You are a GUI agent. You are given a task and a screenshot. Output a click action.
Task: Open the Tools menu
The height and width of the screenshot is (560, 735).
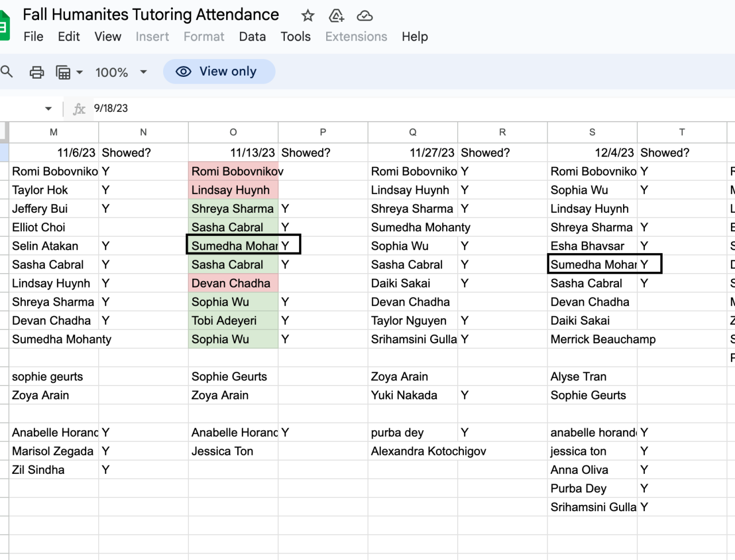[295, 37]
